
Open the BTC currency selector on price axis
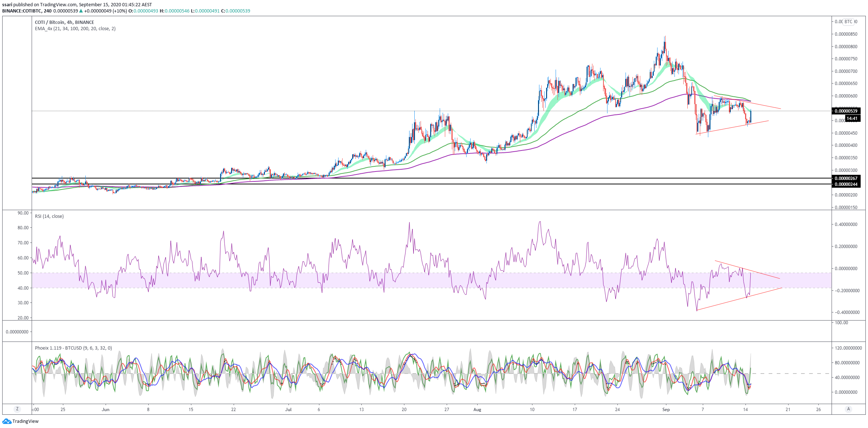pyautogui.click(x=848, y=22)
